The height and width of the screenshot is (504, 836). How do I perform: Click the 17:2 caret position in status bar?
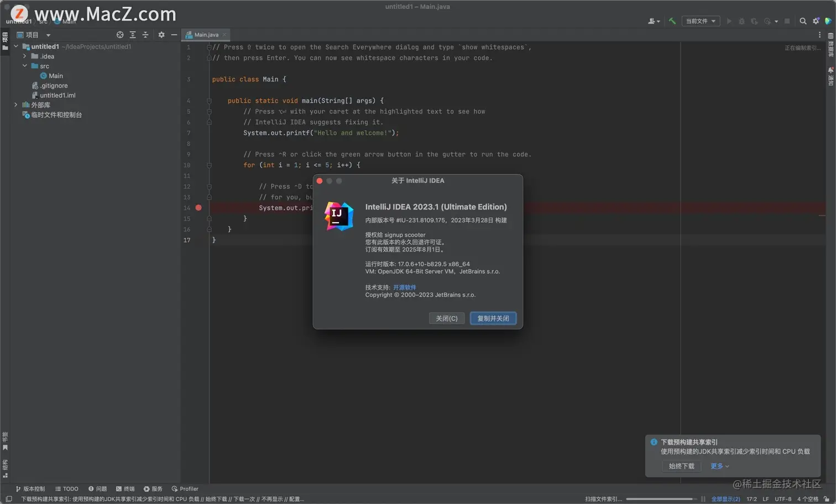tap(751, 499)
